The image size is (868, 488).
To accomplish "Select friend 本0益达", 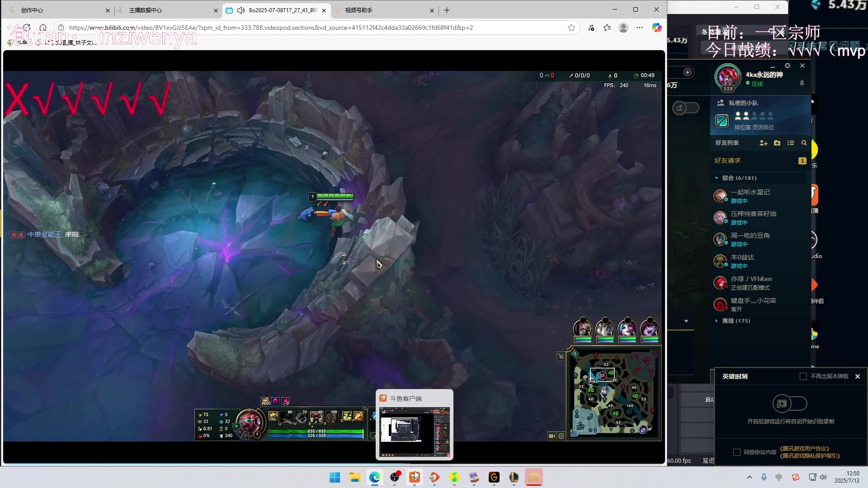I will [759, 261].
